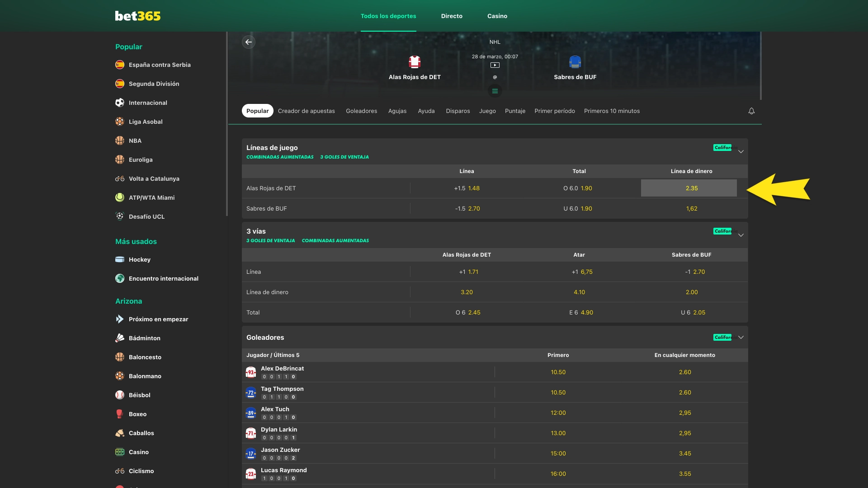Click the Encuentro internacional globe icon
The width and height of the screenshot is (868, 488).
coord(120,278)
